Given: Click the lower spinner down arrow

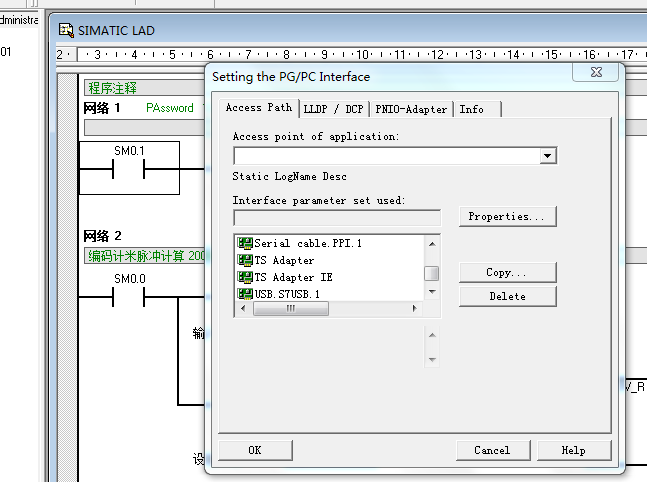Looking at the screenshot, I should (432, 359).
